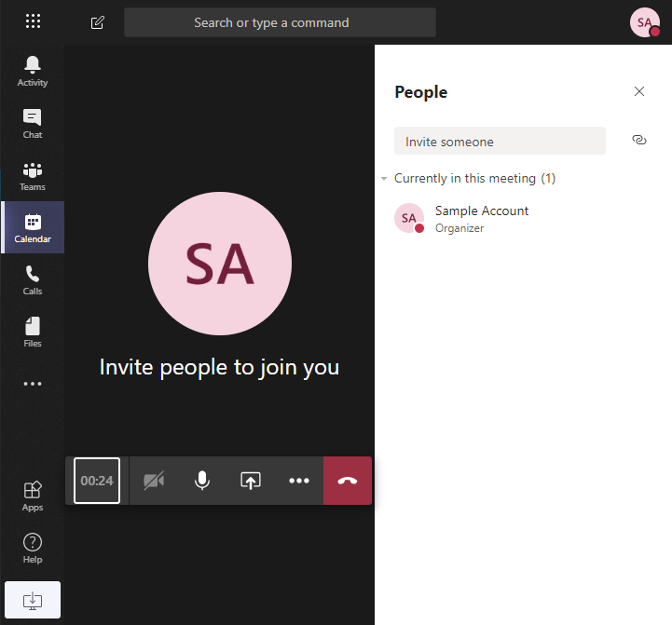This screenshot has width=672, height=625.
Task: Hang up the call
Action: click(x=348, y=481)
